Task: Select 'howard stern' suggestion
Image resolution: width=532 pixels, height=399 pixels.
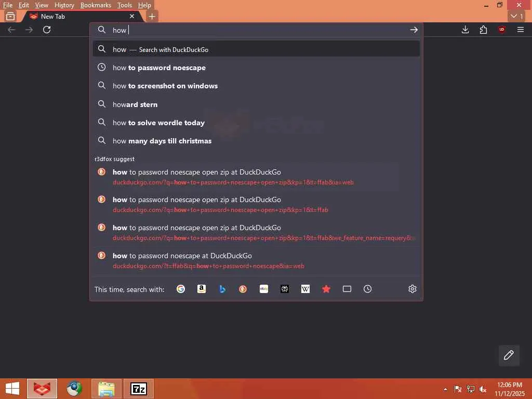Action: click(x=256, y=104)
